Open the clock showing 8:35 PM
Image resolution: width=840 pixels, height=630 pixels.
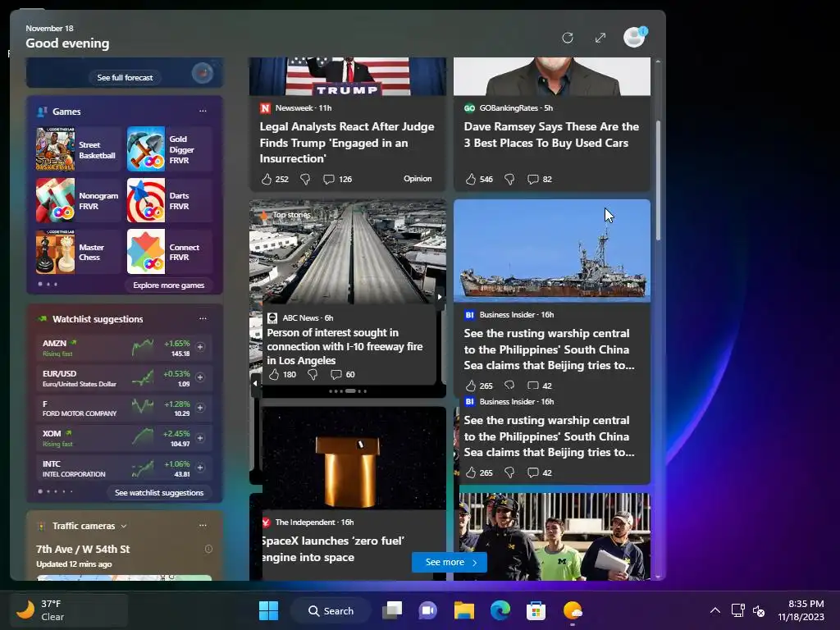(x=801, y=610)
